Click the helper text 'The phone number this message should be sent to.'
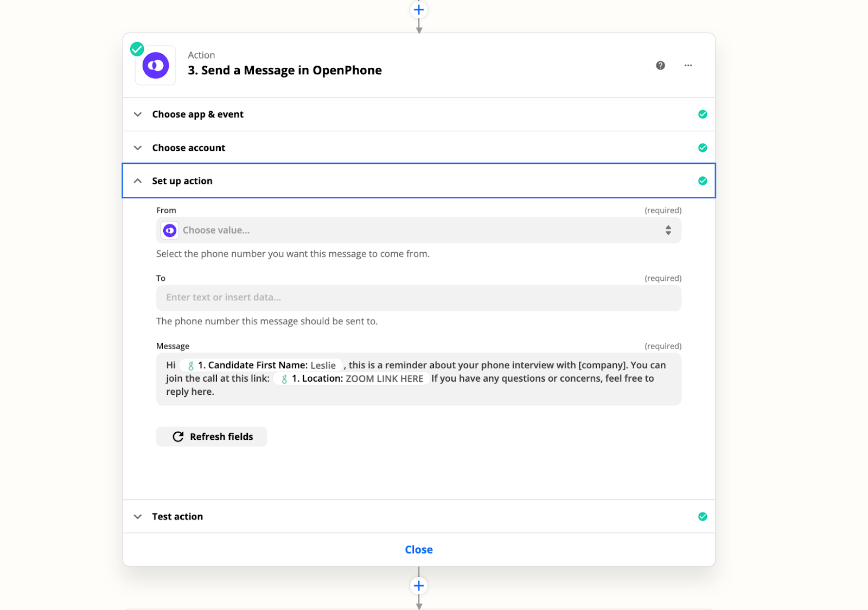Image resolution: width=868 pixels, height=610 pixels. pos(267,321)
